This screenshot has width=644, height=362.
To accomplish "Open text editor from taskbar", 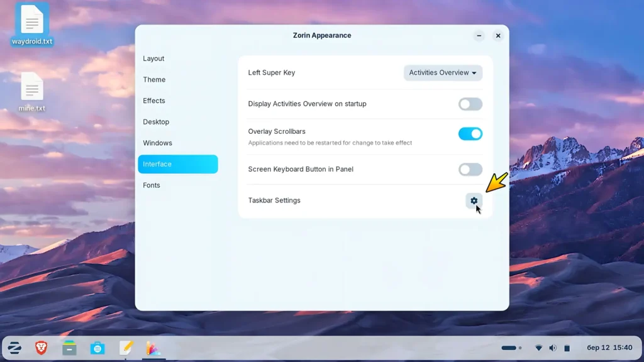I will (126, 348).
